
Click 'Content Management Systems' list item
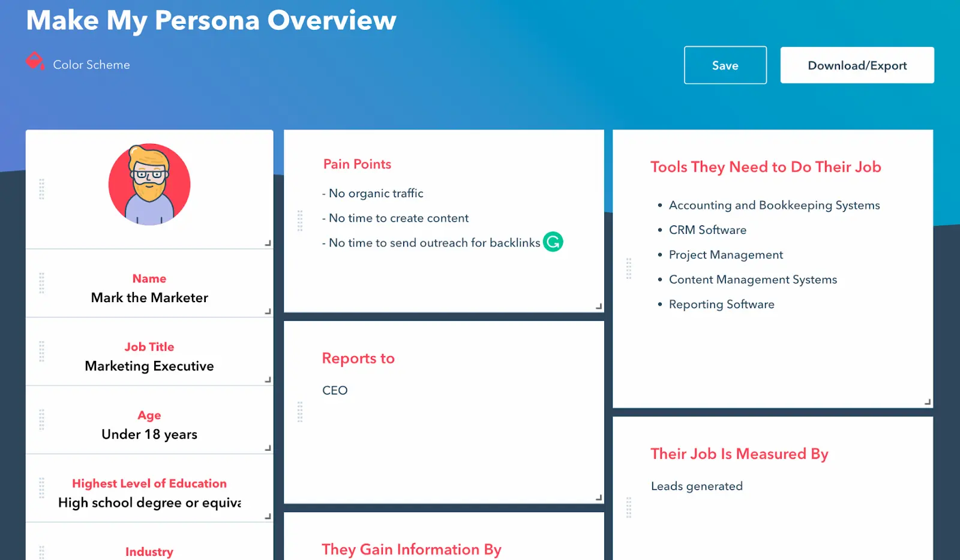(x=753, y=280)
